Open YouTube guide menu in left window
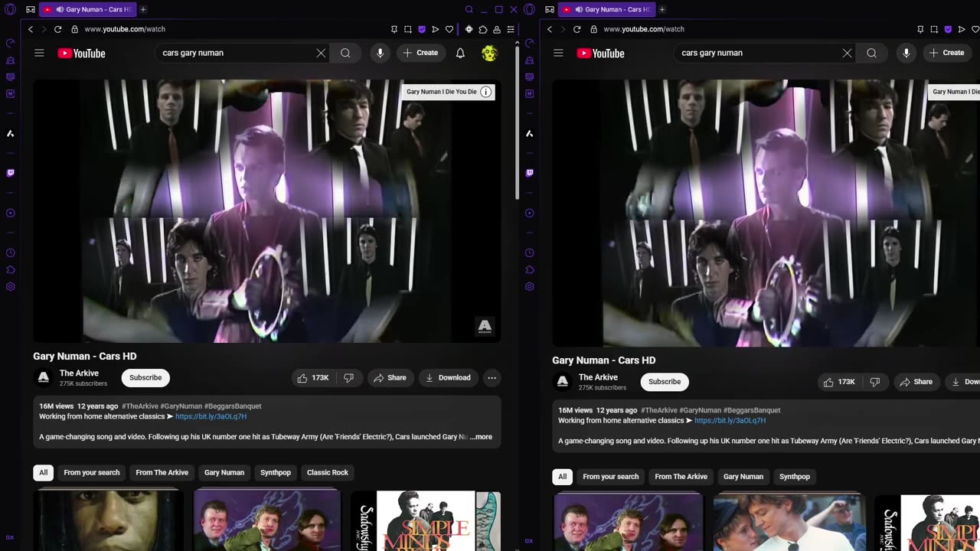 point(39,53)
